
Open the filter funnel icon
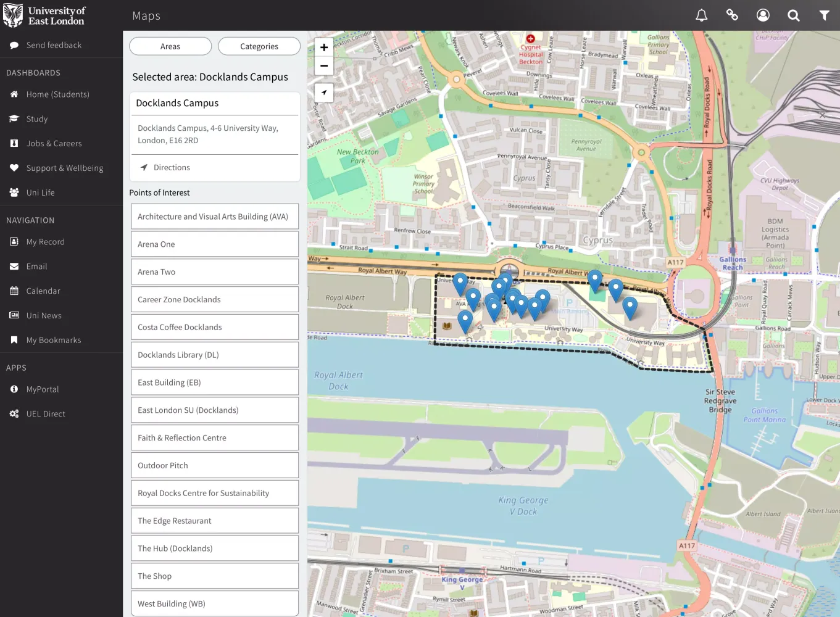pos(824,15)
